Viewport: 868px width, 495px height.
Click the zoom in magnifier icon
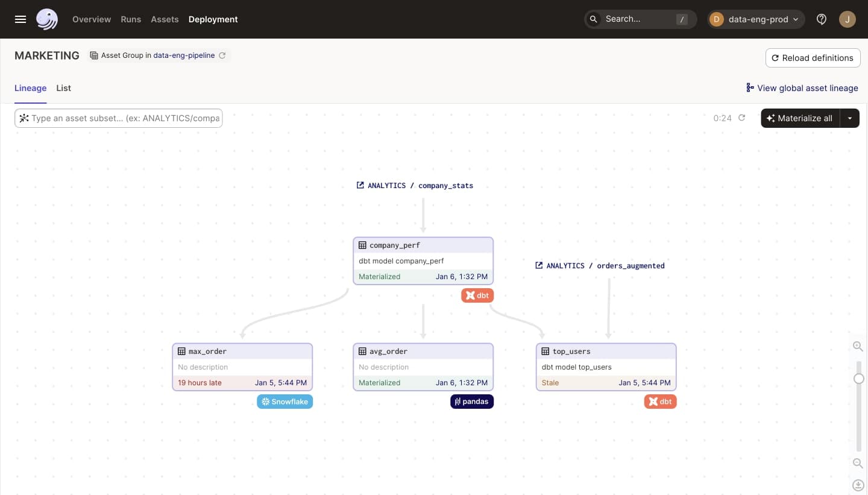858,346
